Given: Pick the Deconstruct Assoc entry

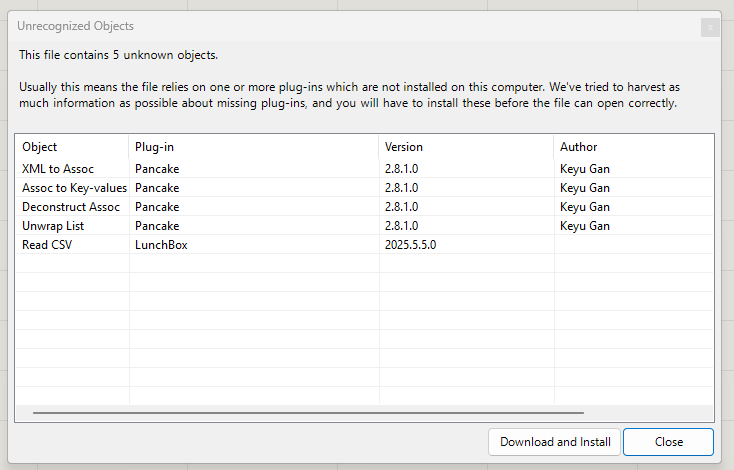Looking at the screenshot, I should pyautogui.click(x=70, y=207).
